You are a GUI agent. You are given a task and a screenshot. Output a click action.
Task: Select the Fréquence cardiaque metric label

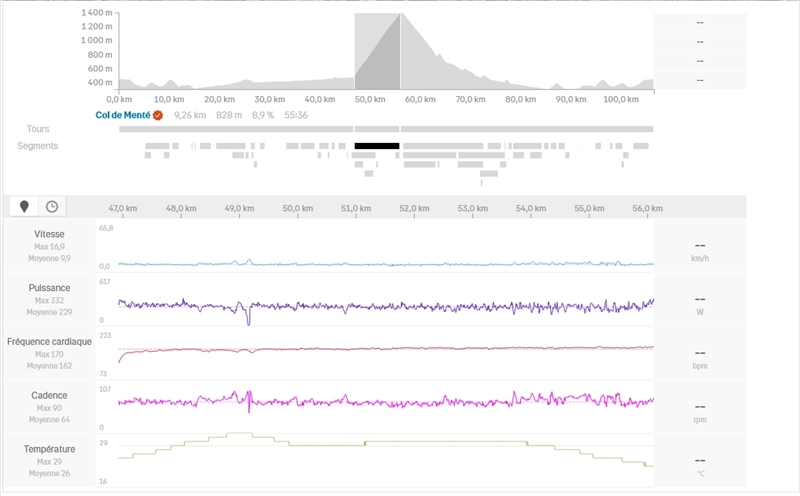(x=49, y=341)
